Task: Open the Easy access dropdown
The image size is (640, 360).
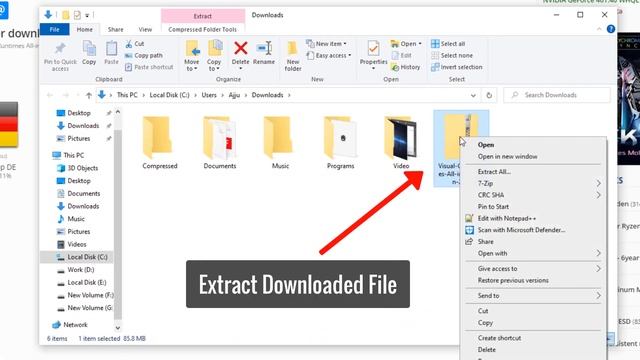Action: (329, 56)
